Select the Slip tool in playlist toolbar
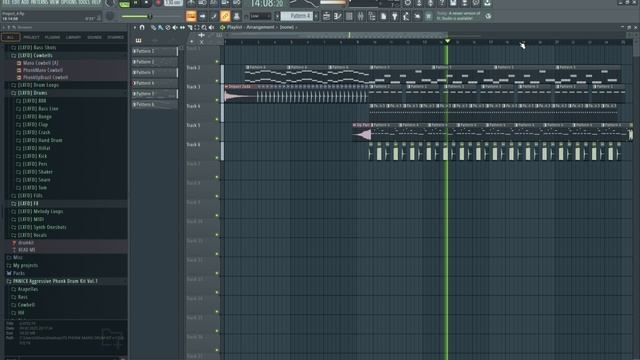640x360 pixels. point(182,27)
